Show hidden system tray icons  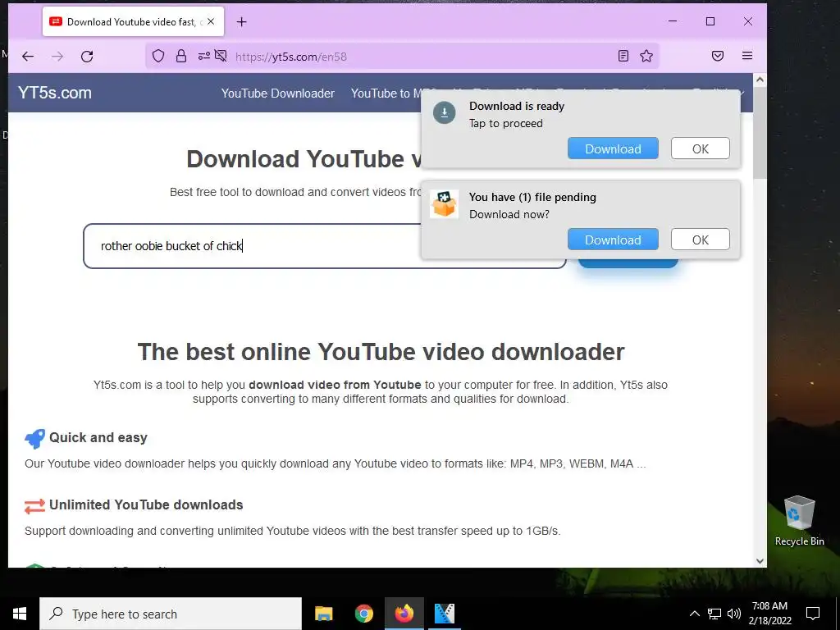click(x=694, y=614)
